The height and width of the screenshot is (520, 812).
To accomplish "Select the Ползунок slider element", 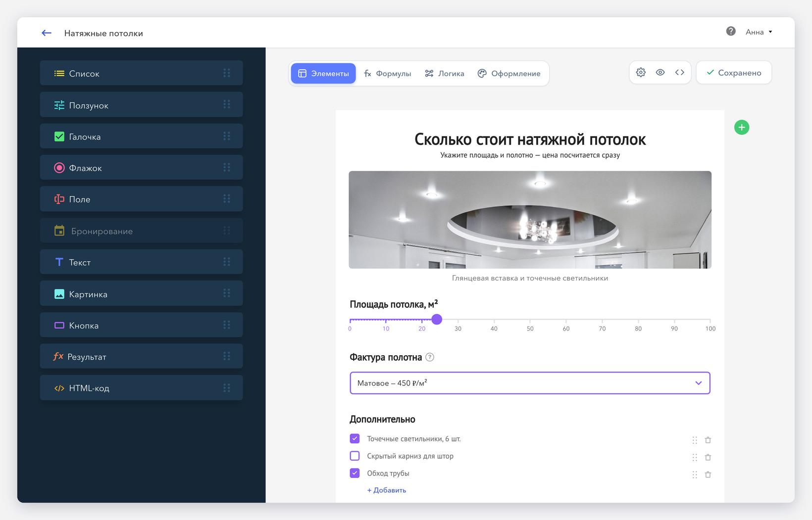I will (x=141, y=105).
